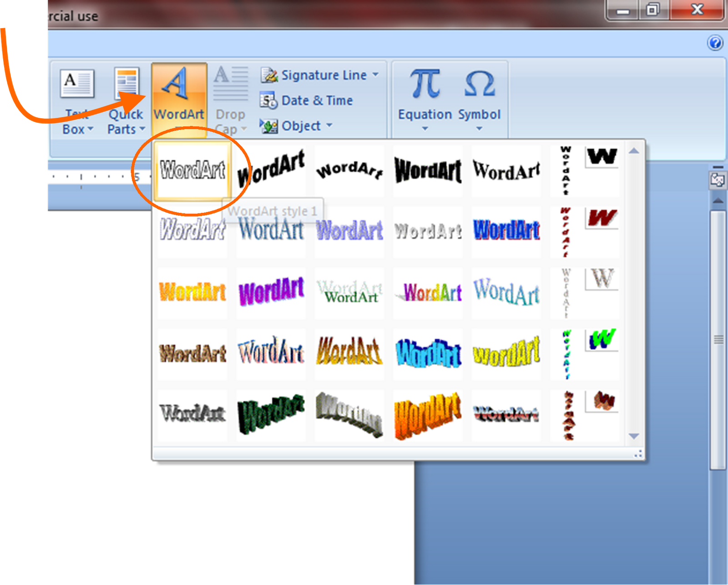Expand the Text Box dropdown arrow
The image size is (728, 585).
pyautogui.click(x=90, y=129)
